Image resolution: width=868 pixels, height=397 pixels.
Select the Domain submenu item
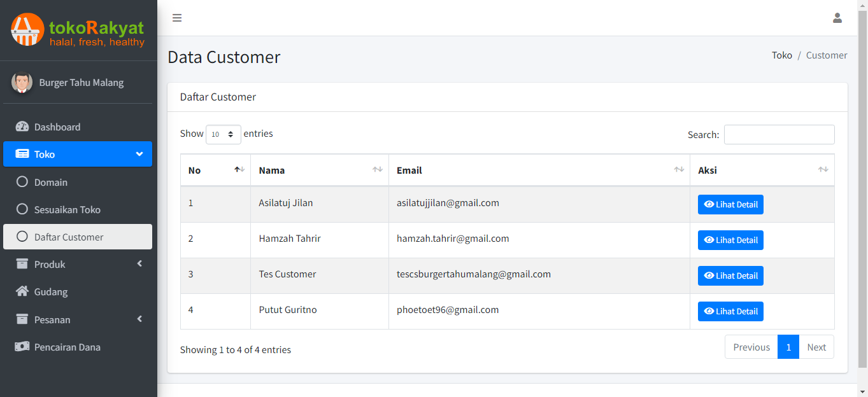51,182
